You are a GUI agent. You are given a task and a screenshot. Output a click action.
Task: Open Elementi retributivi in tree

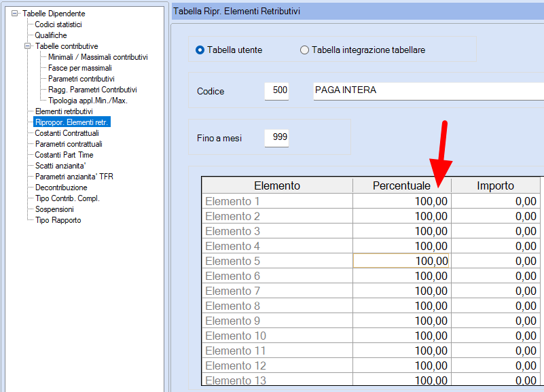pyautogui.click(x=64, y=111)
